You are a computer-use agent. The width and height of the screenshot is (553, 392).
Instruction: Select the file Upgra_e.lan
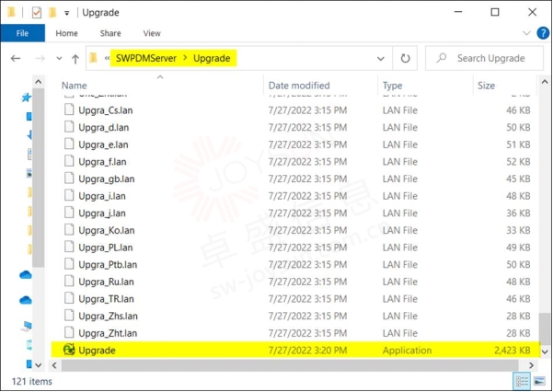103,144
